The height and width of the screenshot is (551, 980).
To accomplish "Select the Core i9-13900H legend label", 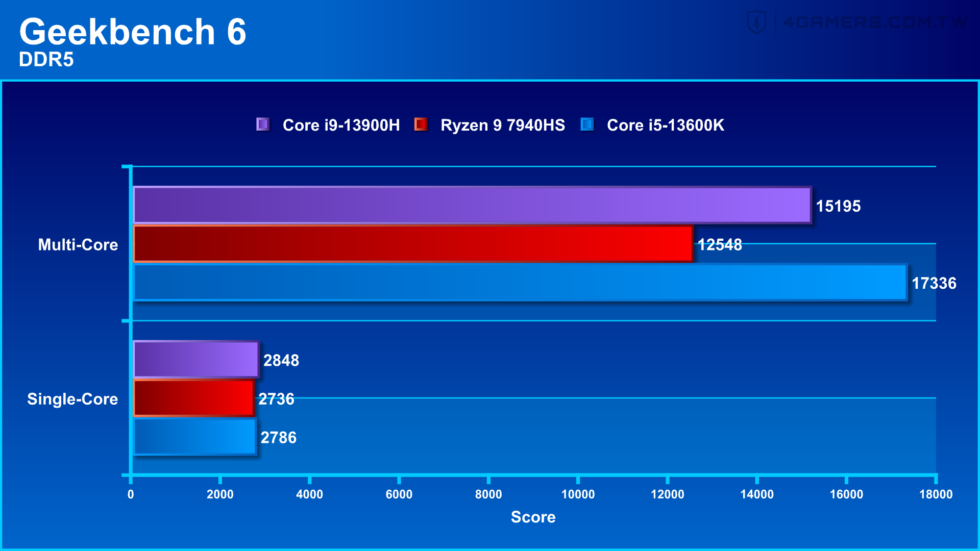I will pyautogui.click(x=341, y=125).
